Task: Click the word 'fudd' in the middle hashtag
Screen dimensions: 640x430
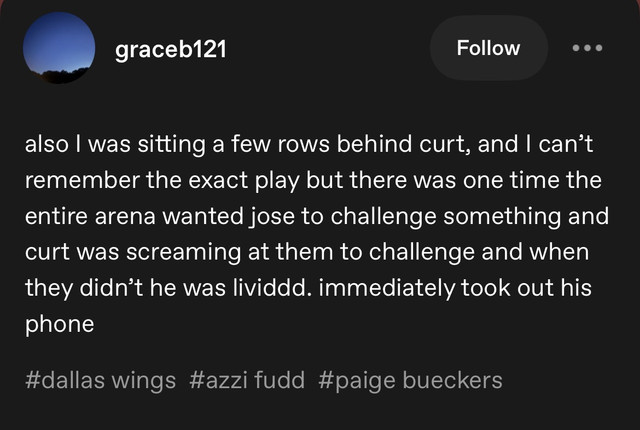Action: pyautogui.click(x=279, y=380)
